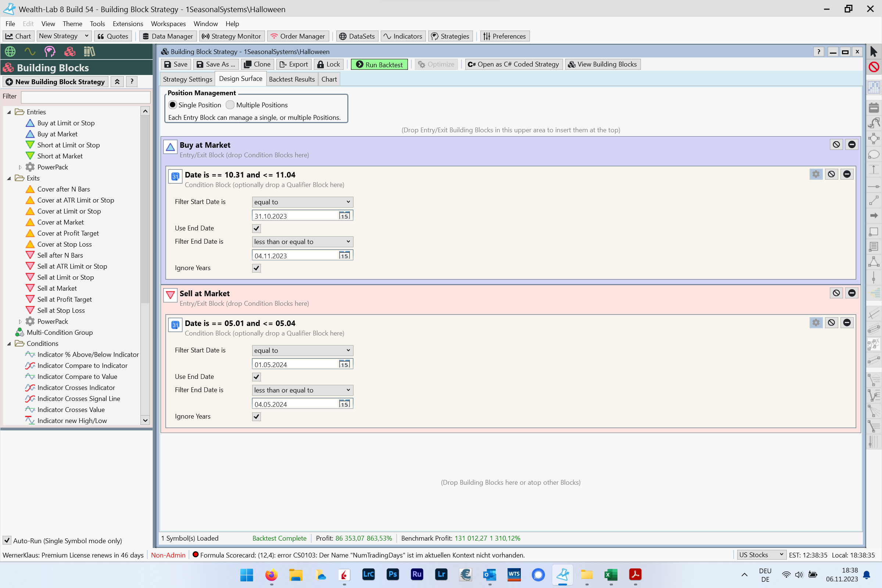
Task: Expand PowerPack under Entries
Action: (20, 167)
